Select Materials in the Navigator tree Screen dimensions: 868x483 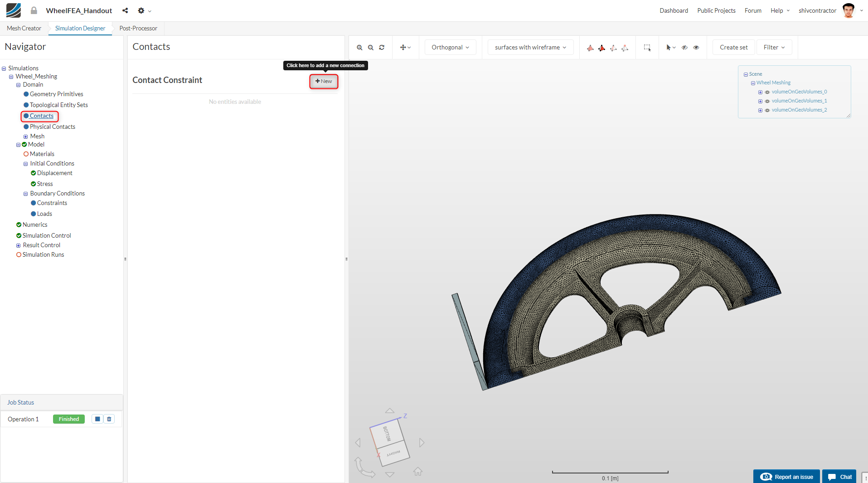click(x=42, y=154)
